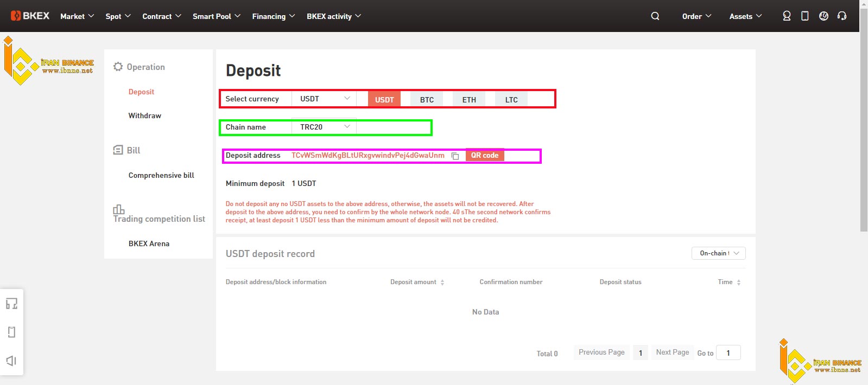Click the Confirmation number column header
This screenshot has height=385, width=868.
[x=511, y=282]
